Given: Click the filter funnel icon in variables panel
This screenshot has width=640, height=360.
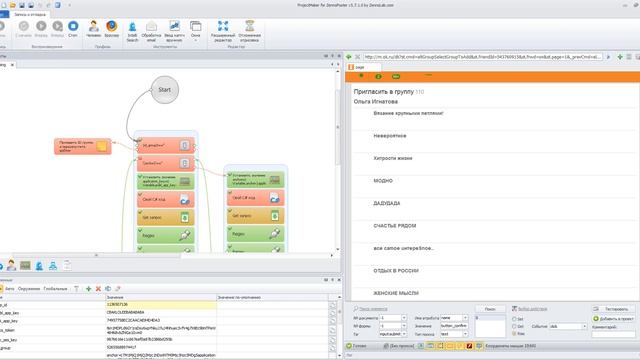Looking at the screenshot, I should click(76, 289).
